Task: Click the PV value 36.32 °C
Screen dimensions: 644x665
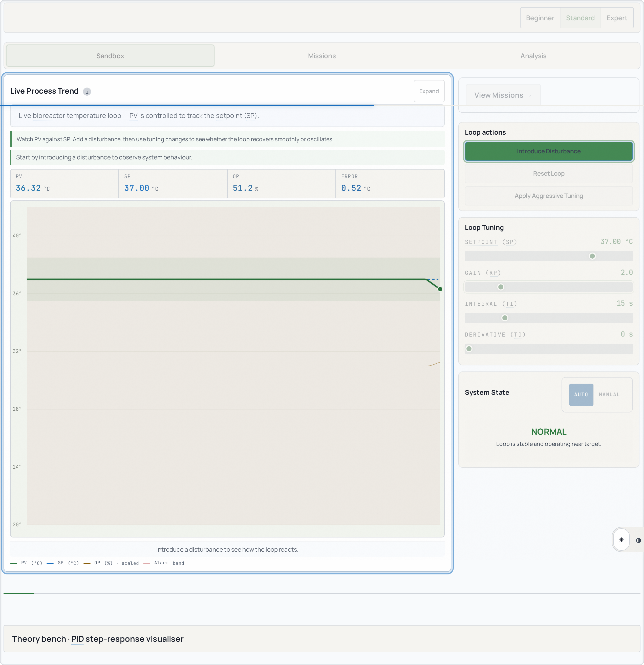Action: click(x=33, y=188)
